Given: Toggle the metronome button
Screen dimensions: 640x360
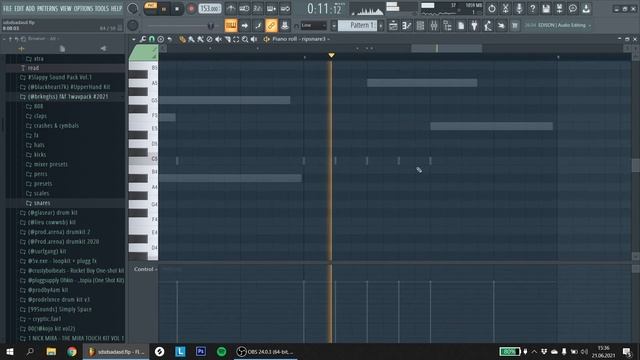Looking at the screenshot, I should tap(231, 9).
